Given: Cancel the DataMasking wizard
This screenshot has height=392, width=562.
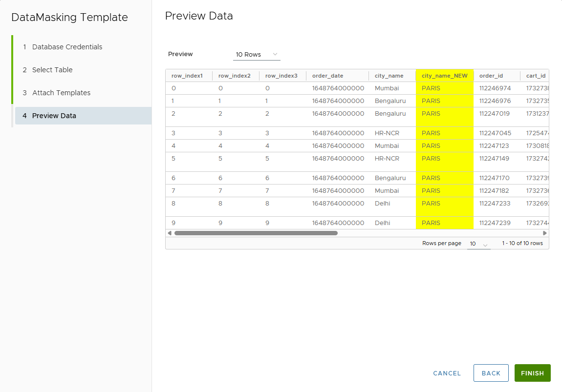Looking at the screenshot, I should (447, 373).
